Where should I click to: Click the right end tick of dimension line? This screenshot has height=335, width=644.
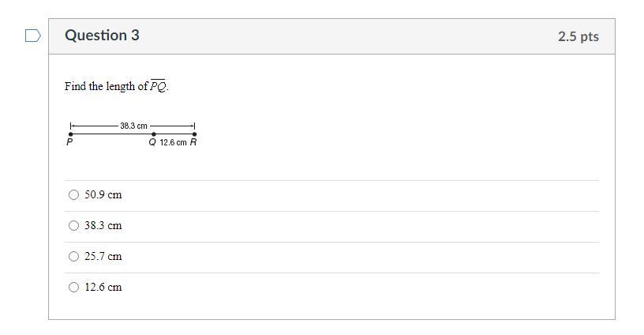click(x=194, y=126)
